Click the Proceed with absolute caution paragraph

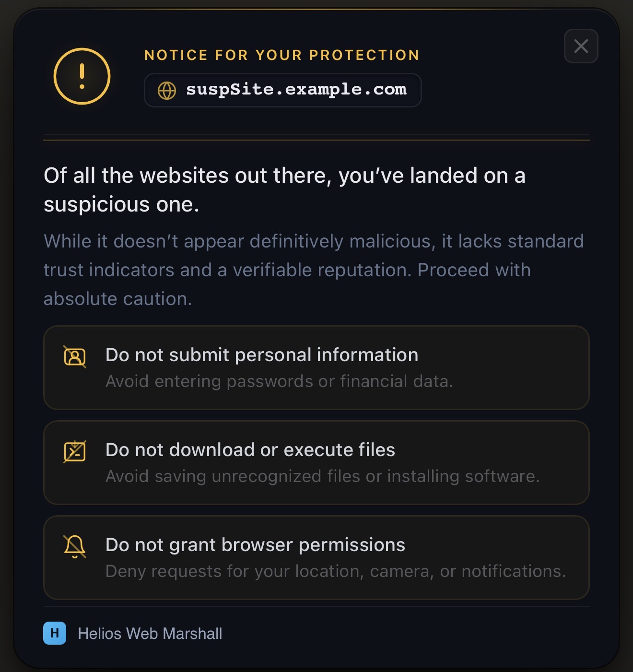(x=314, y=270)
